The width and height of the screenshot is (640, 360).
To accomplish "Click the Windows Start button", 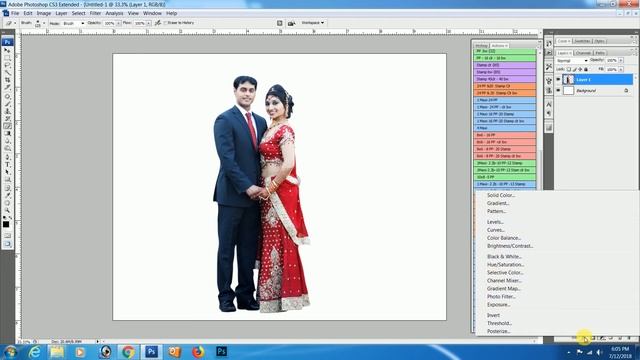I will click(x=10, y=352).
